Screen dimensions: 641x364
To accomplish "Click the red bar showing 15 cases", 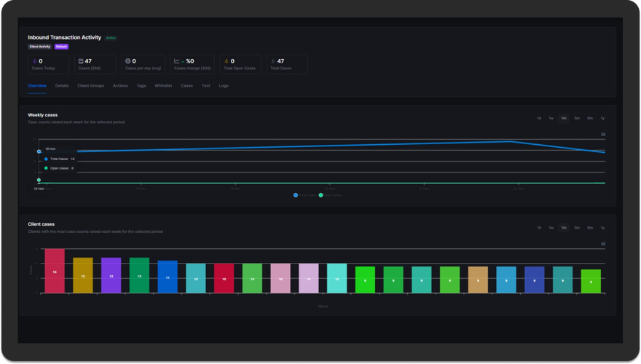I will 55,271.
